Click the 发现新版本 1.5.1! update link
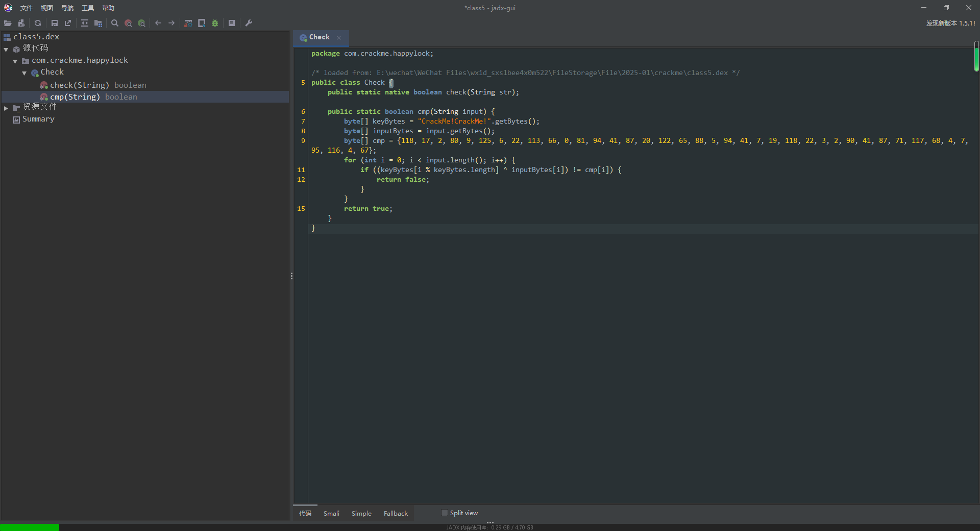This screenshot has width=980, height=531. point(950,23)
